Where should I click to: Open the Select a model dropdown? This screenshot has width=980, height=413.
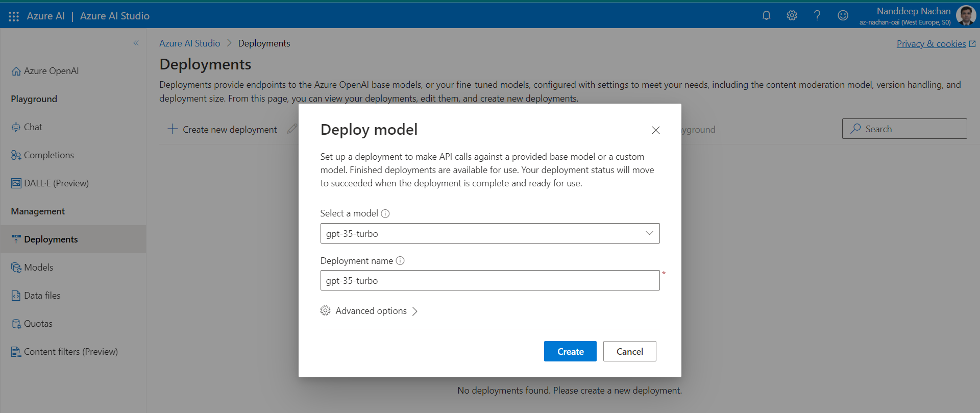489,233
